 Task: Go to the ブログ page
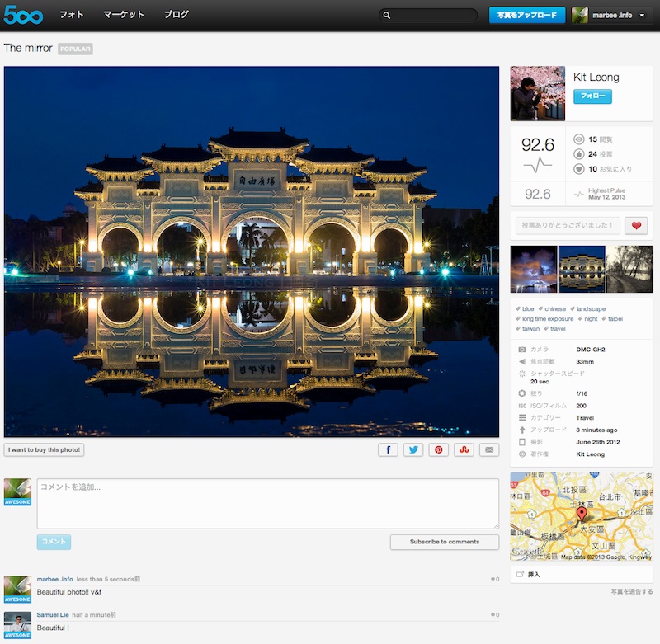(x=177, y=15)
